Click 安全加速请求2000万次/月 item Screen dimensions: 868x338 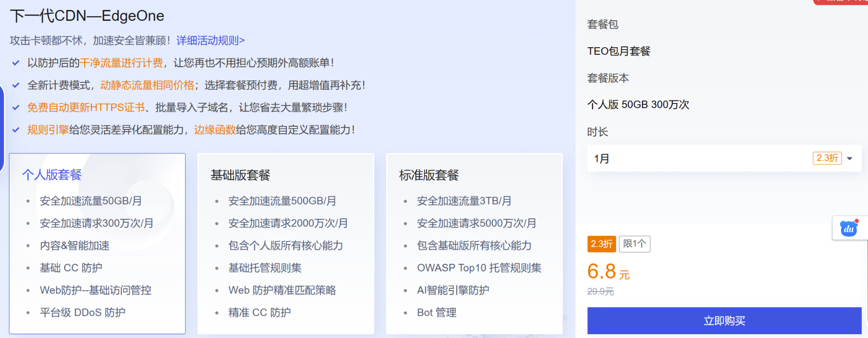click(288, 223)
